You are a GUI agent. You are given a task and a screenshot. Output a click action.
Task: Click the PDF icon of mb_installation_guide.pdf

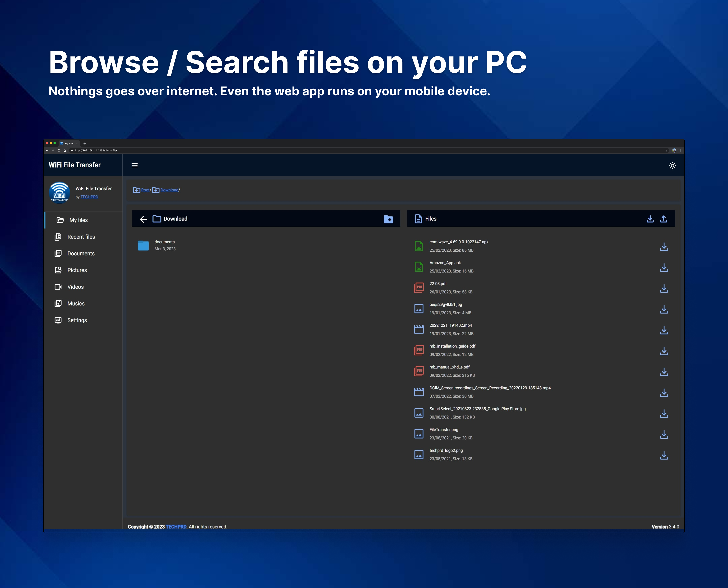[x=419, y=350]
